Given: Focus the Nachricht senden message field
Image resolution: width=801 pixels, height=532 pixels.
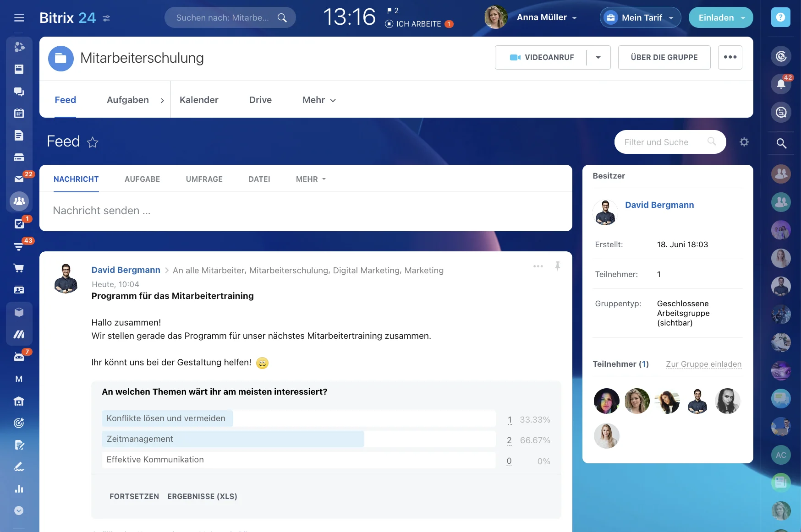Looking at the screenshot, I should (306, 211).
